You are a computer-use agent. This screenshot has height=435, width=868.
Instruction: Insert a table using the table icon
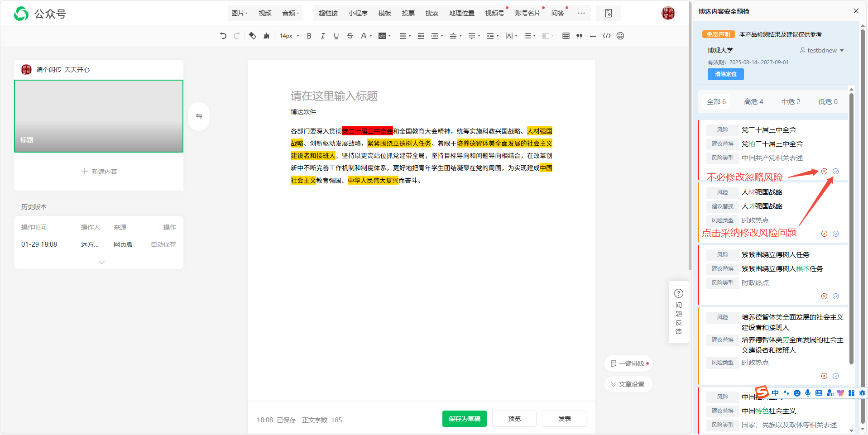coord(566,36)
